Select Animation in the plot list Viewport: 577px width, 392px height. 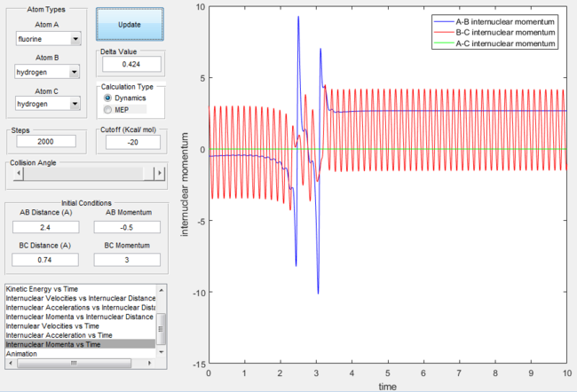(x=21, y=354)
